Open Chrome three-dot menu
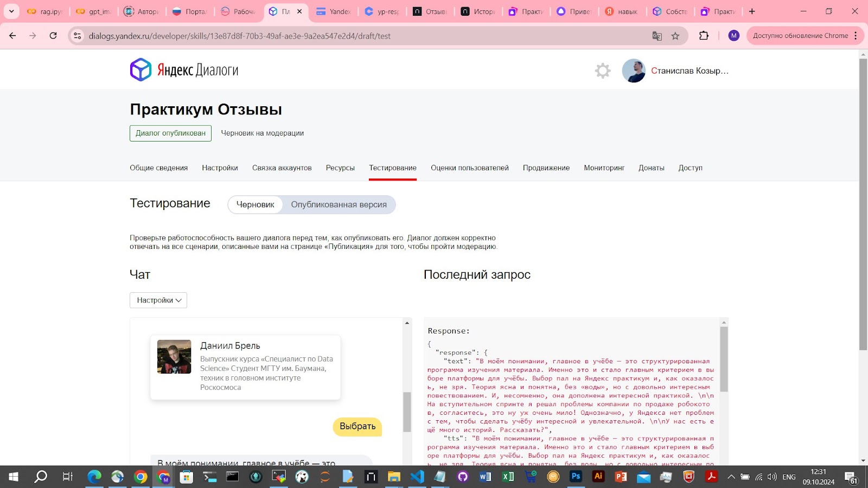868x488 pixels. [856, 36]
